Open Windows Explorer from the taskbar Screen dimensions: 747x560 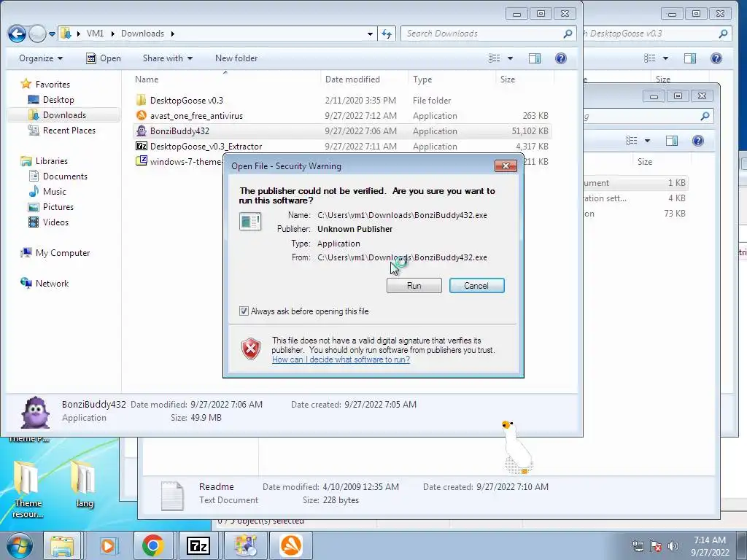(x=63, y=545)
